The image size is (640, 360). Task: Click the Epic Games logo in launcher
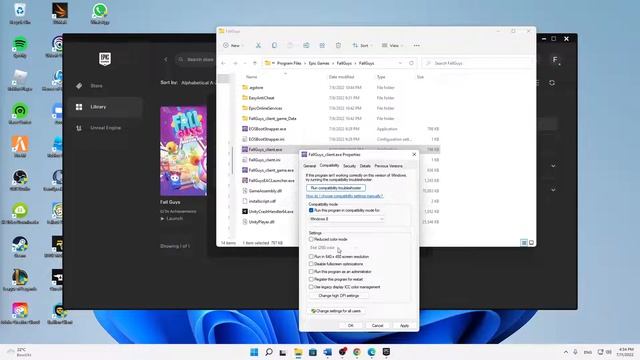pos(105,59)
